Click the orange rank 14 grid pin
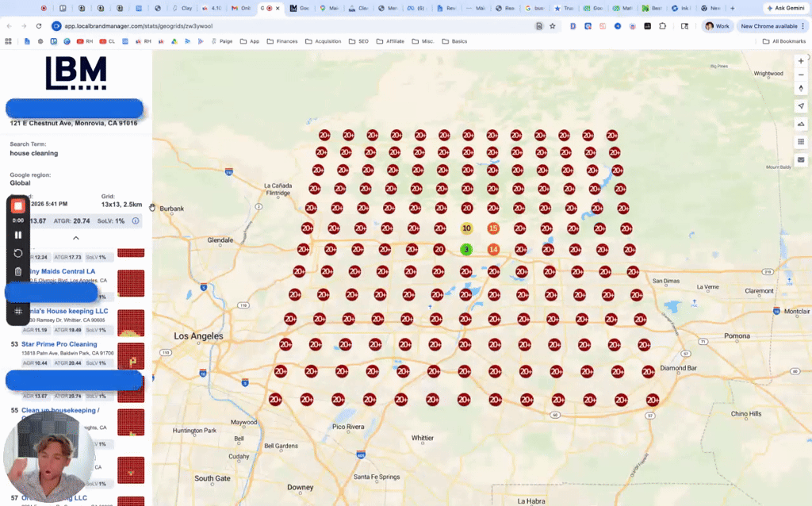This screenshot has width=812, height=506. [x=493, y=250]
